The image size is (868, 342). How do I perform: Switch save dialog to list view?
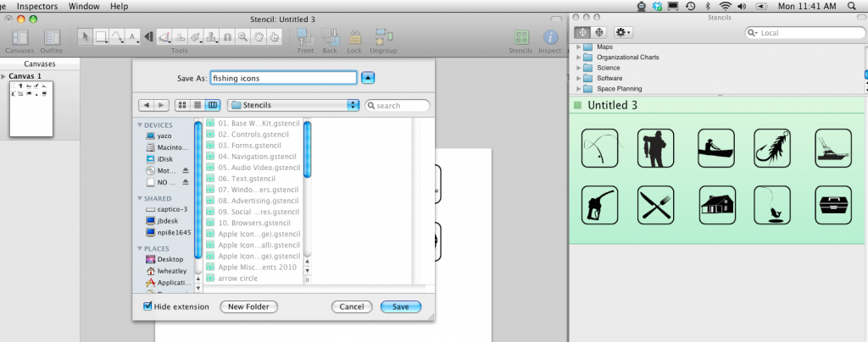click(x=197, y=105)
